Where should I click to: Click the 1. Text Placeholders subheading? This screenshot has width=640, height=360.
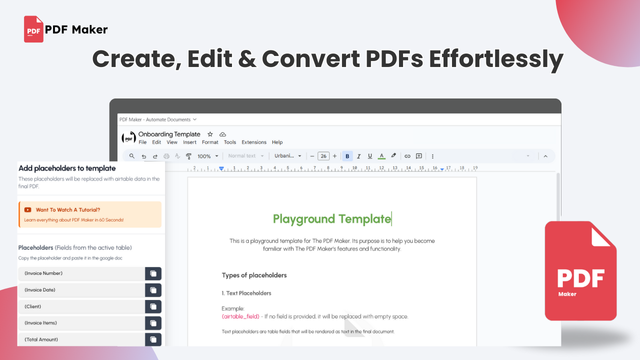point(247,293)
